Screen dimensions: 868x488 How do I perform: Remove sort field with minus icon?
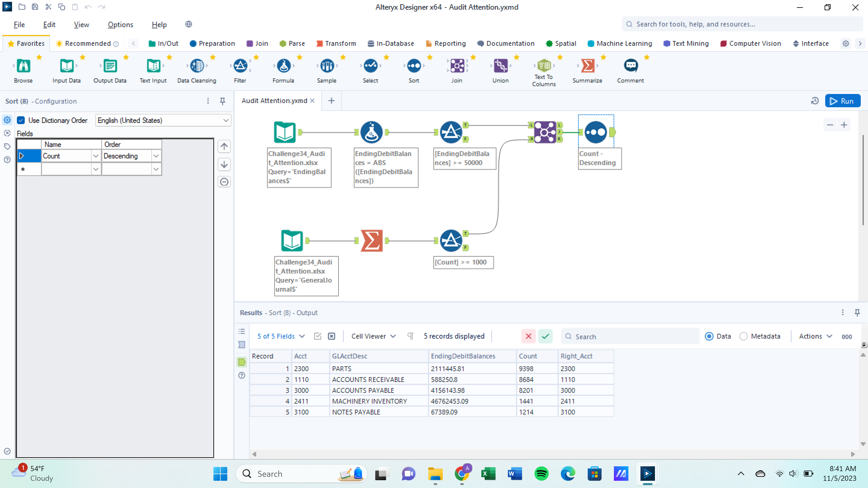pos(224,182)
